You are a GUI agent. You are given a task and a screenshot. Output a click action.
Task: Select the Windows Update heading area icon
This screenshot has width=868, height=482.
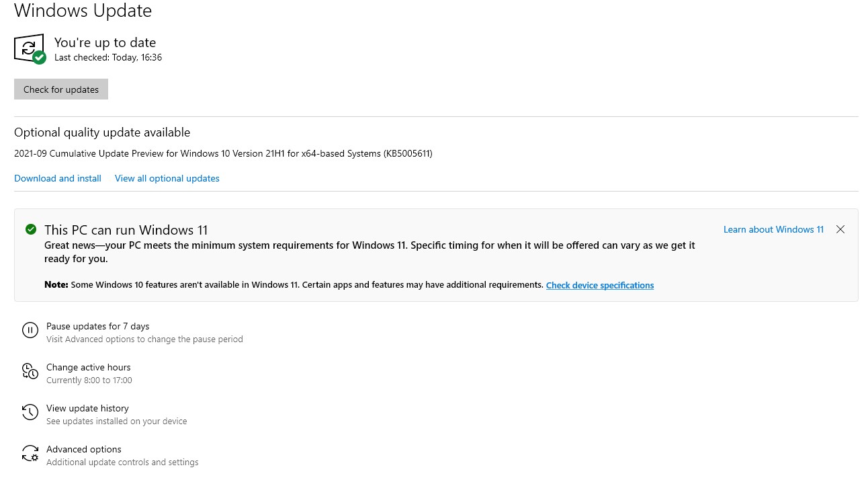(29, 48)
